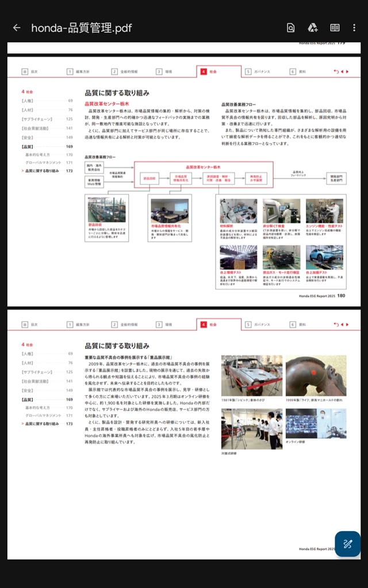This screenshot has height=588, width=368.
Task: Click the 目次 list icon on page 180
Action: pos(25,72)
